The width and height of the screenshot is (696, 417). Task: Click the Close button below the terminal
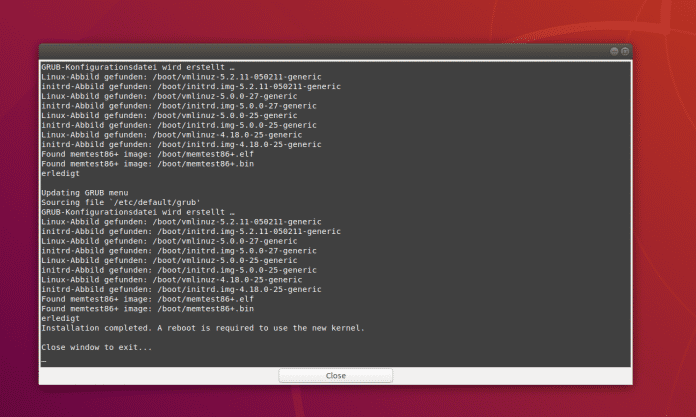point(335,375)
